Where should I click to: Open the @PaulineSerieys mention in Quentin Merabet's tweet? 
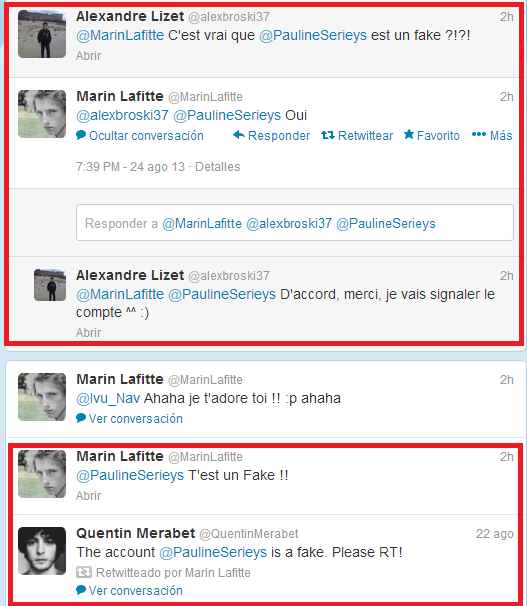(x=213, y=552)
